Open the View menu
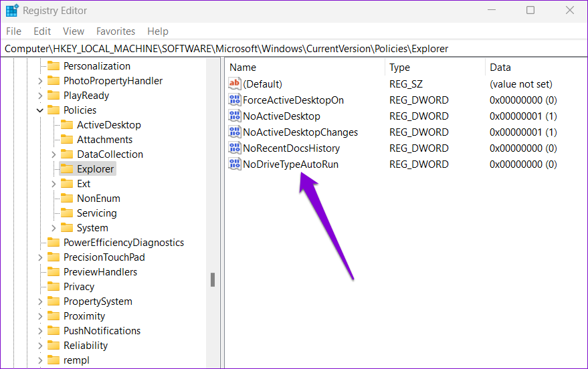This screenshot has width=588, height=369. pos(74,31)
